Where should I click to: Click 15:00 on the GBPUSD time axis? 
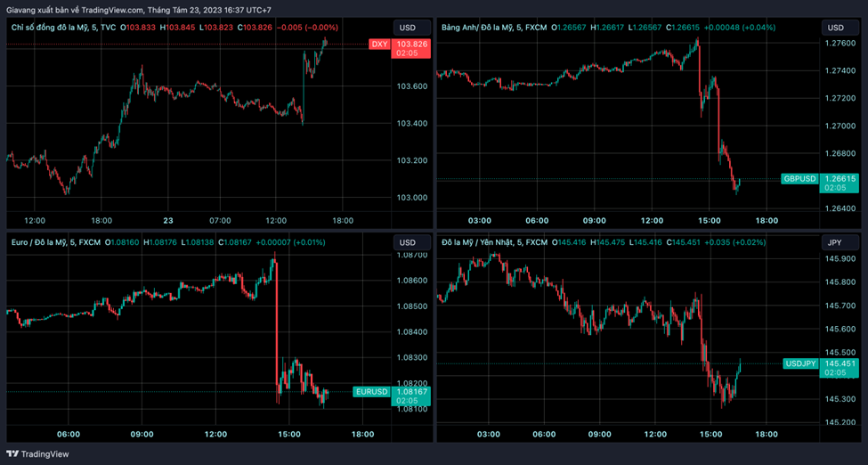[709, 220]
